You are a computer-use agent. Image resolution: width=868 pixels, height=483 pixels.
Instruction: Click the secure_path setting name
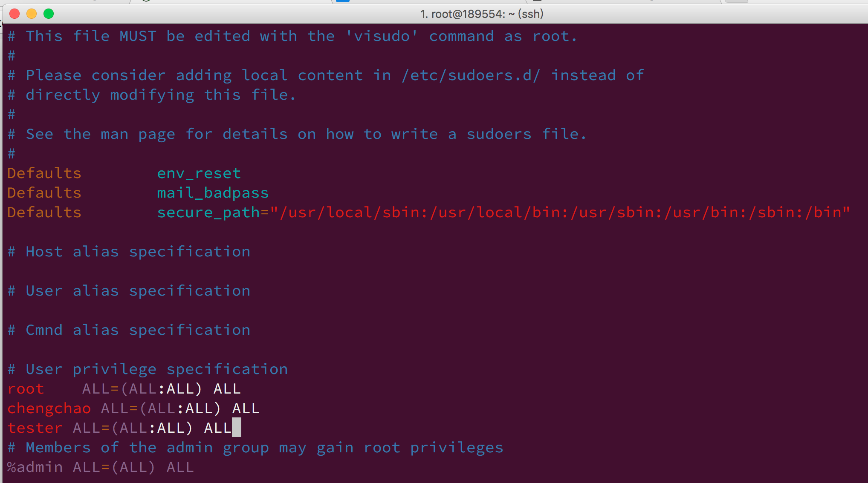(x=208, y=213)
